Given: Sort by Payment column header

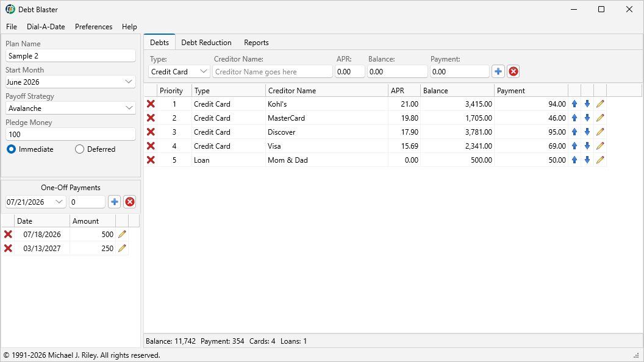Looking at the screenshot, I should click(x=531, y=91).
